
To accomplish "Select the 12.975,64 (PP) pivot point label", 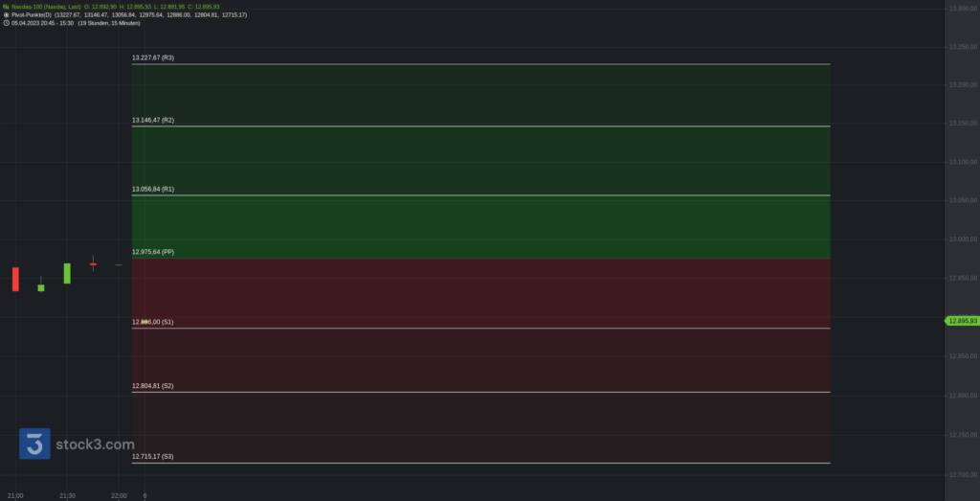I will tap(153, 252).
